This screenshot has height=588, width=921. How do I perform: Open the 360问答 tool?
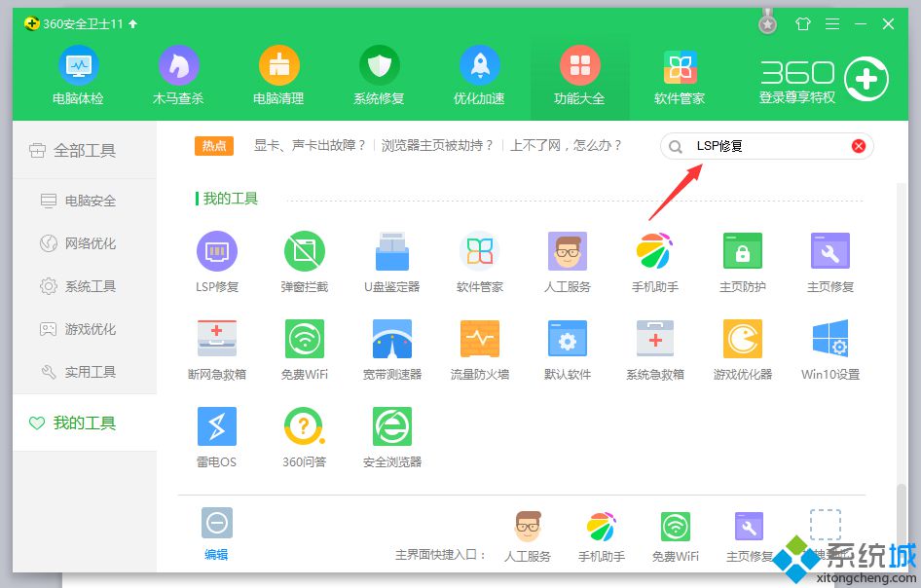click(x=304, y=426)
